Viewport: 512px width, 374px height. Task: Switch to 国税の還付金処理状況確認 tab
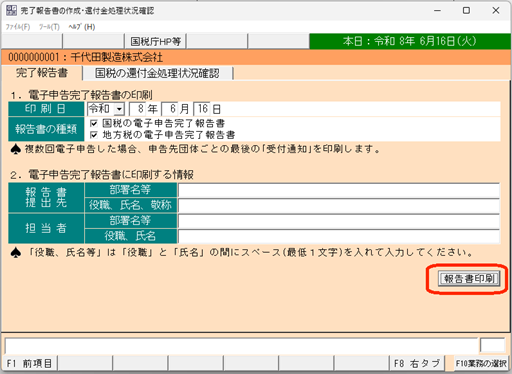[157, 73]
